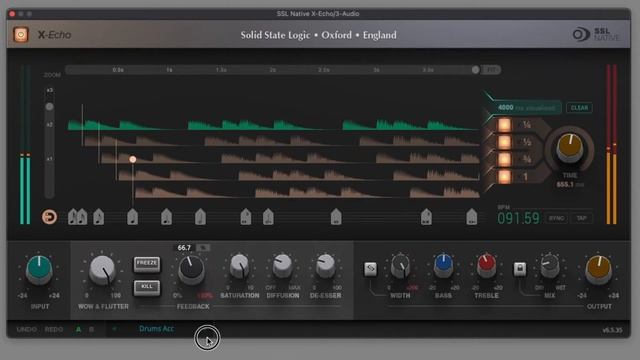This screenshot has height=360, width=640.
Task: Click the Width link icon button
Action: [371, 269]
